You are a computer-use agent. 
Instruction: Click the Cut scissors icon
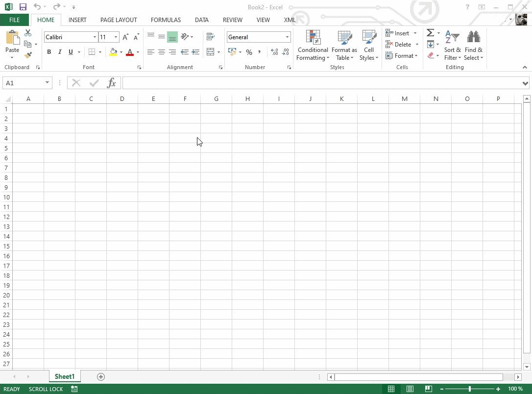[x=28, y=33]
